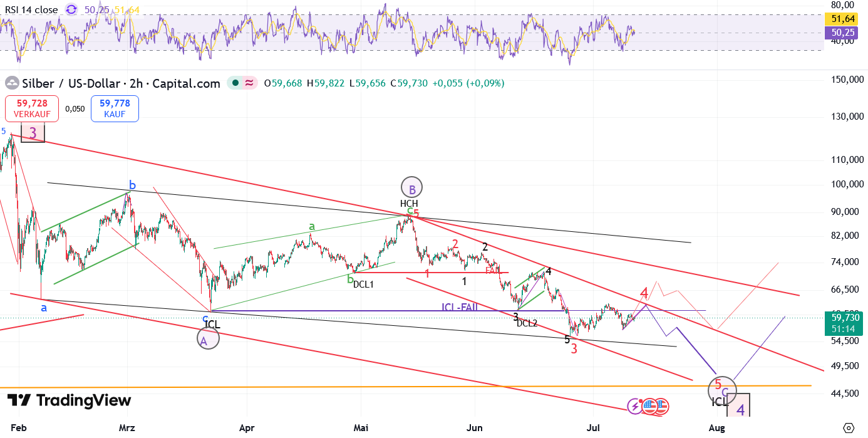Image resolution: width=868 pixels, height=438 pixels.
Task: Click the pink wavy data indicator icon
Action: tap(249, 83)
